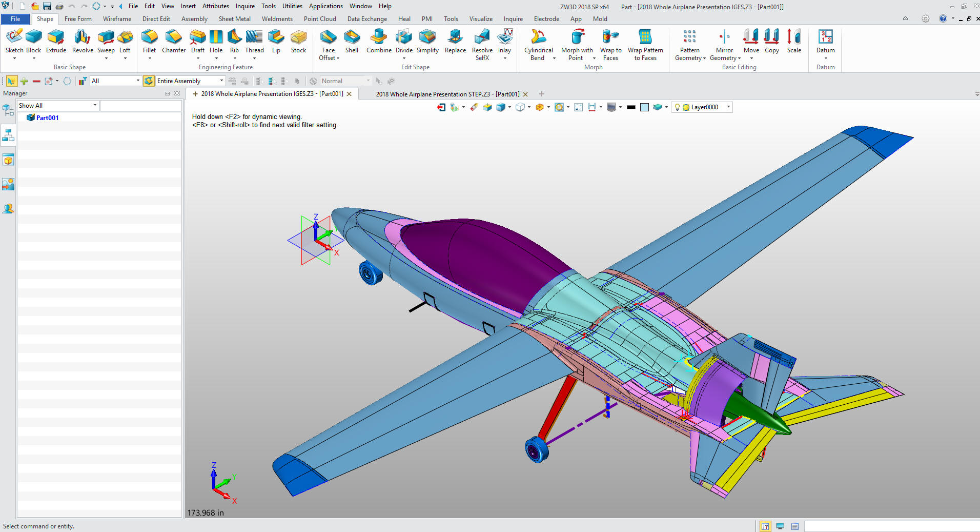Click the Revolve shape tool

tap(83, 41)
